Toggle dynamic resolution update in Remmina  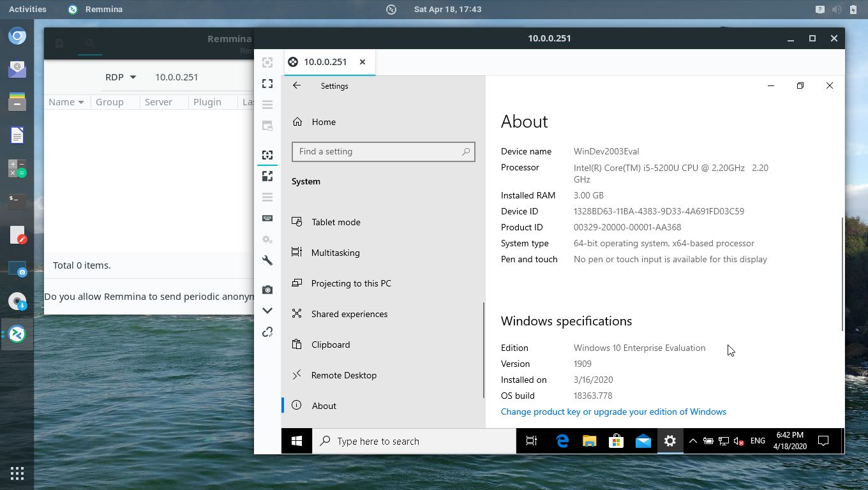tap(267, 155)
